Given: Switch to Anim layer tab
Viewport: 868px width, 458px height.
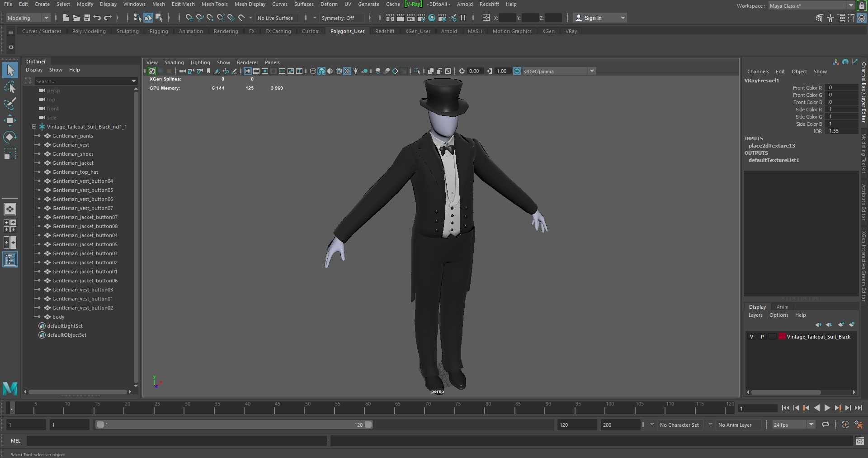Looking at the screenshot, I should [782, 307].
